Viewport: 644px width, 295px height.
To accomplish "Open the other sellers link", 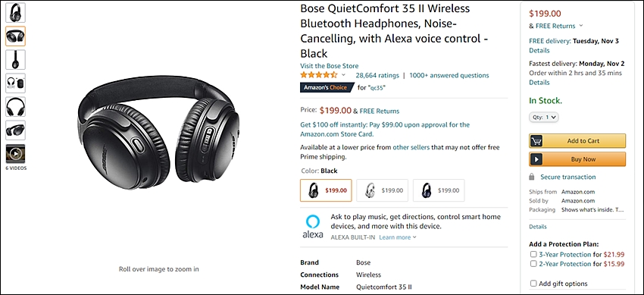I will coord(411,147).
